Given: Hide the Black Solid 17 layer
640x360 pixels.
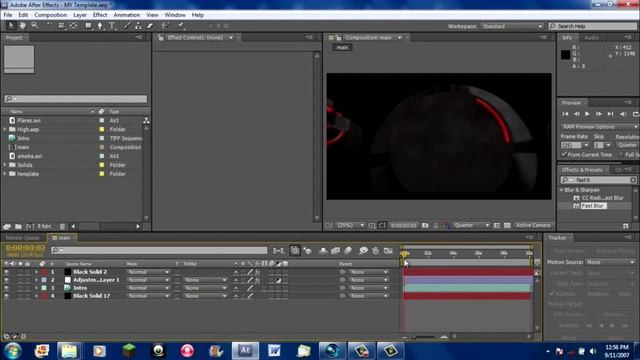Looking at the screenshot, I should [x=6, y=296].
